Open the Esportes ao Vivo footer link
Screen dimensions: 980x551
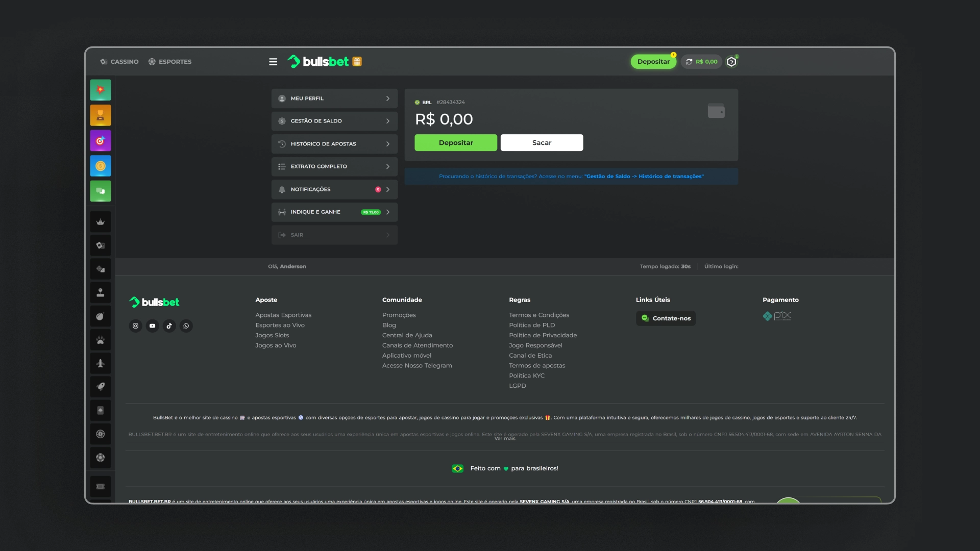280,325
